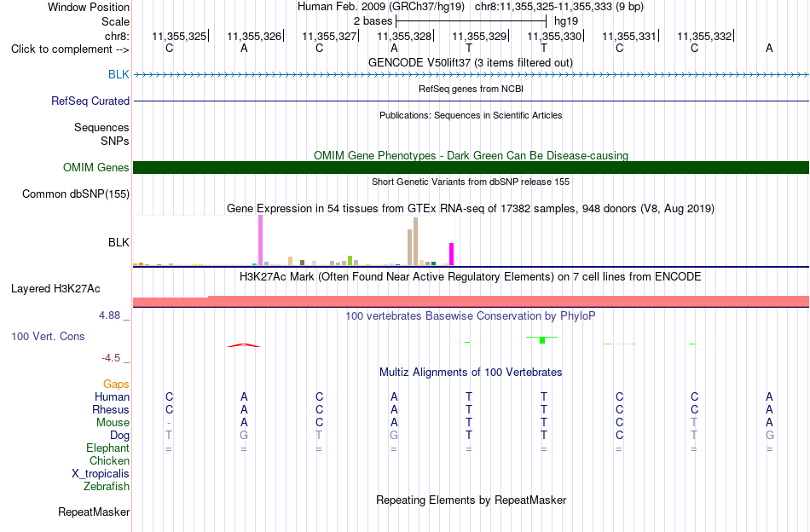Click the dash gap character in Mouse row
Image resolution: width=810 pixels, height=532 pixels.
click(169, 423)
